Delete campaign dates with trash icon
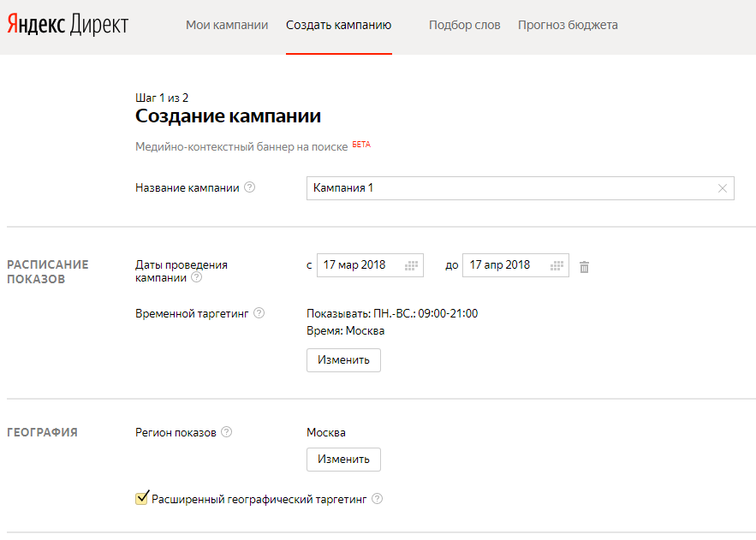Viewport: 756px width, 540px height. tap(585, 266)
